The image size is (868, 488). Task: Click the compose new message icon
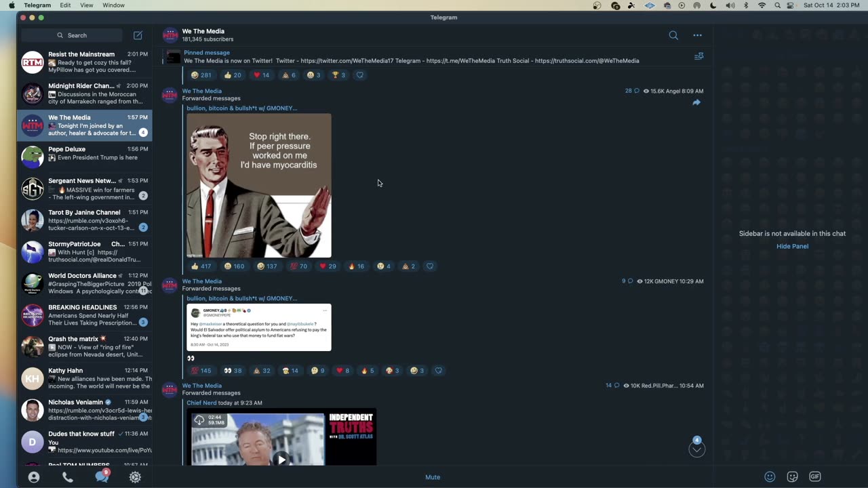coord(138,35)
